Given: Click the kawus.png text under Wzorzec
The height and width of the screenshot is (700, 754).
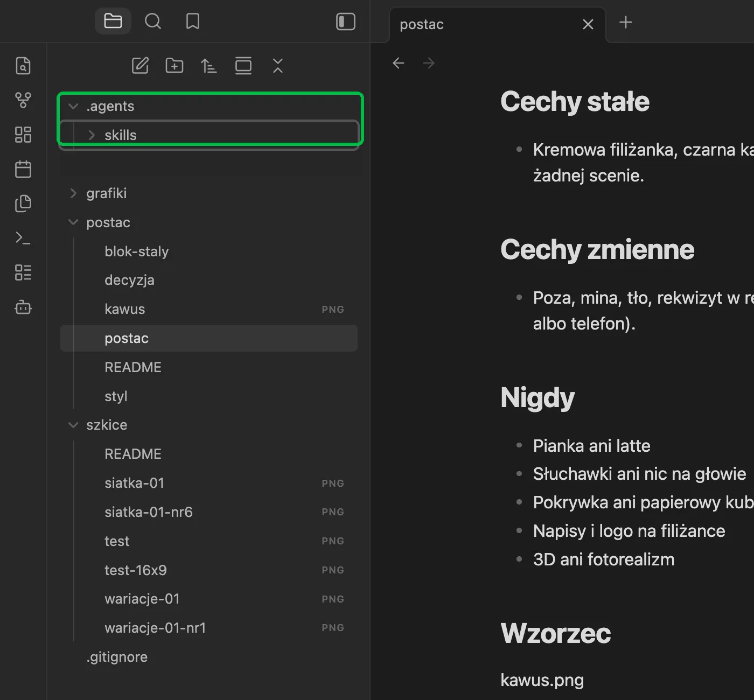Looking at the screenshot, I should (542, 680).
